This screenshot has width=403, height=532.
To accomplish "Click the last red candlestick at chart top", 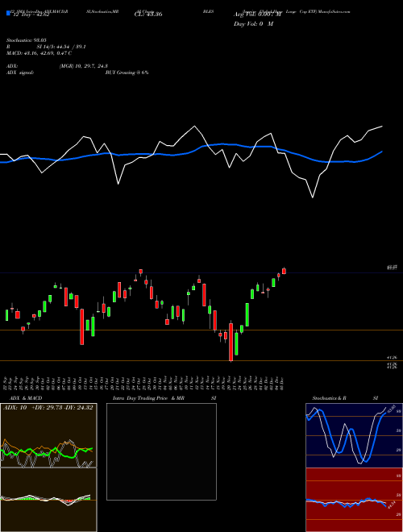I will click(284, 271).
